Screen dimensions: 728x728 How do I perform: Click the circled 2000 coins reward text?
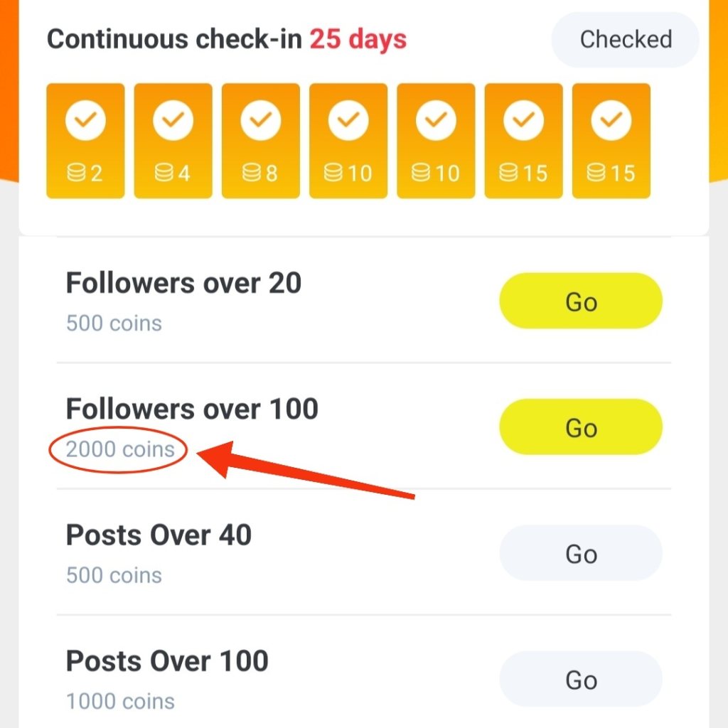click(119, 449)
